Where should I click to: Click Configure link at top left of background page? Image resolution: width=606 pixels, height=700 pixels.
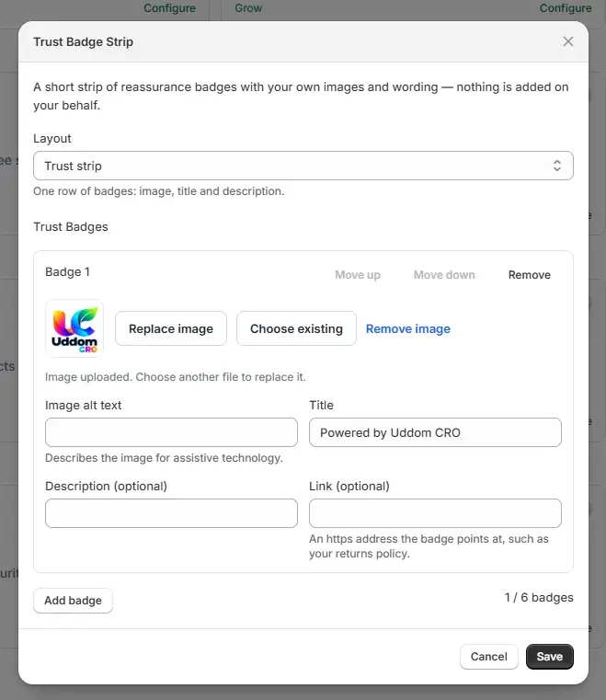click(x=169, y=8)
